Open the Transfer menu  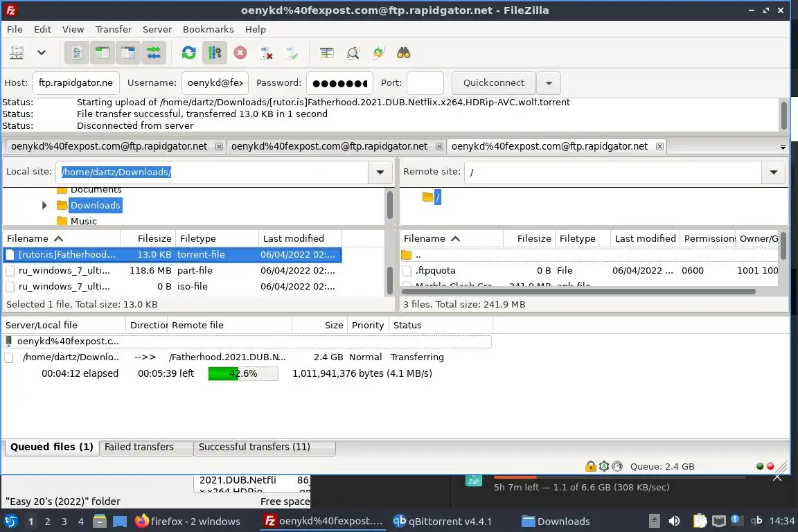[114, 29]
